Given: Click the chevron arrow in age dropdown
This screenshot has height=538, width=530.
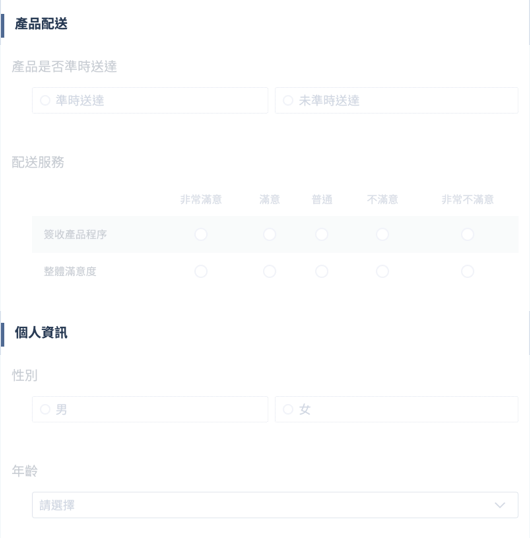Looking at the screenshot, I should point(500,505).
